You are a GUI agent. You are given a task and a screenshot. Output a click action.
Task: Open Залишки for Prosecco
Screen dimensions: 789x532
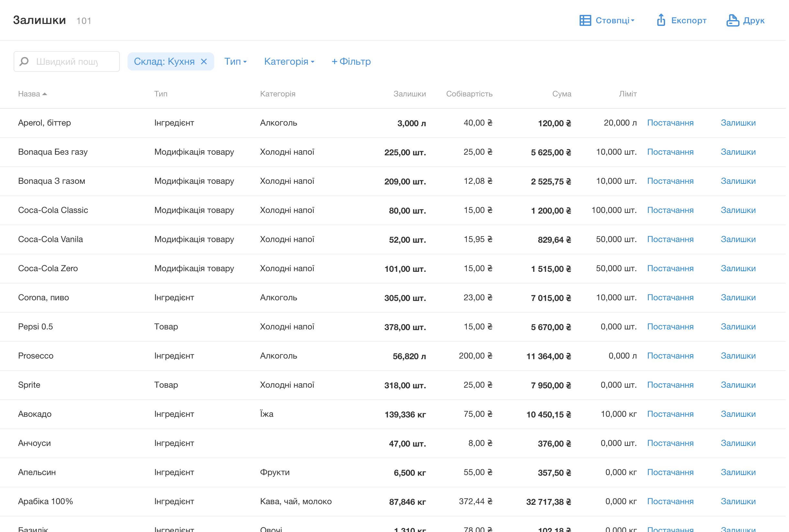pos(738,356)
